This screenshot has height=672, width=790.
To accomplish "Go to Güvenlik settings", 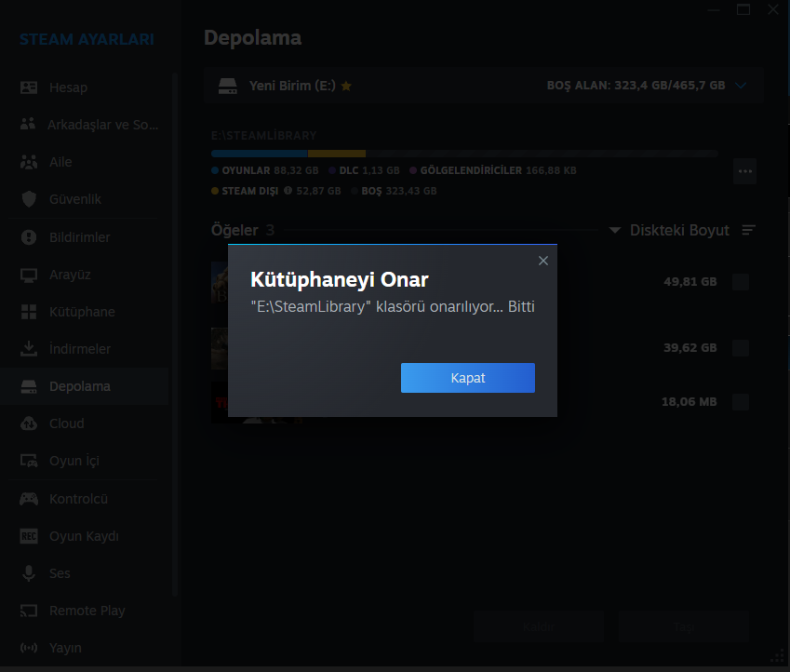I will point(85,199).
